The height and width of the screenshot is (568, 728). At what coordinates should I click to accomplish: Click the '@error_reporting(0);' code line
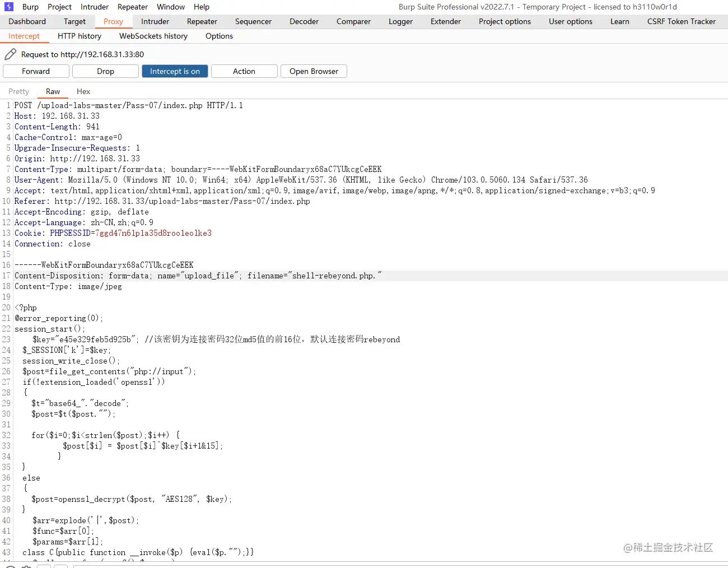coord(59,318)
